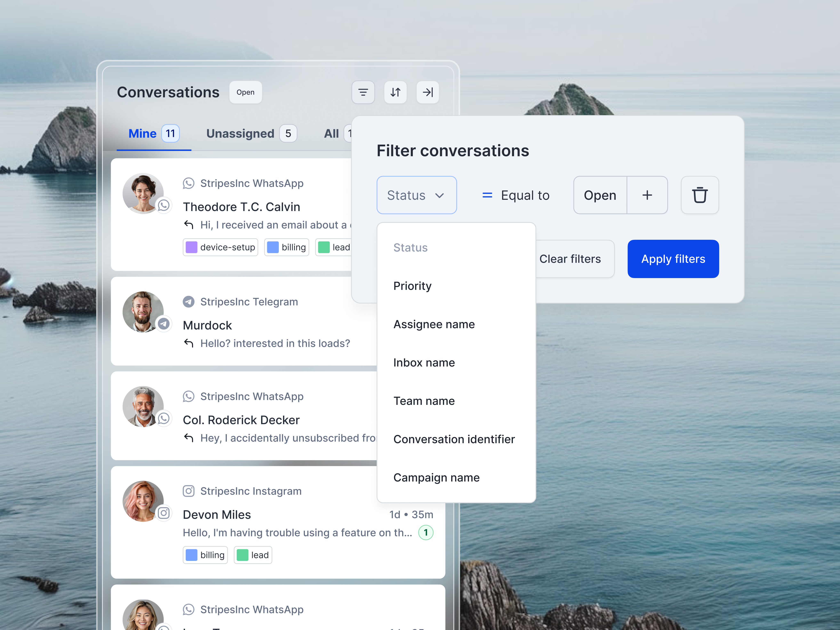840x630 pixels.
Task: Click the Conversations title
Action: click(168, 92)
